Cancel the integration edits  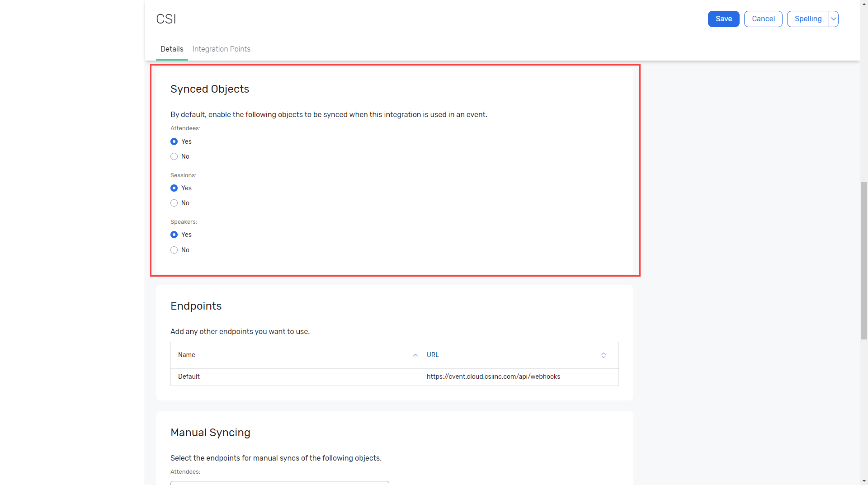(x=763, y=19)
